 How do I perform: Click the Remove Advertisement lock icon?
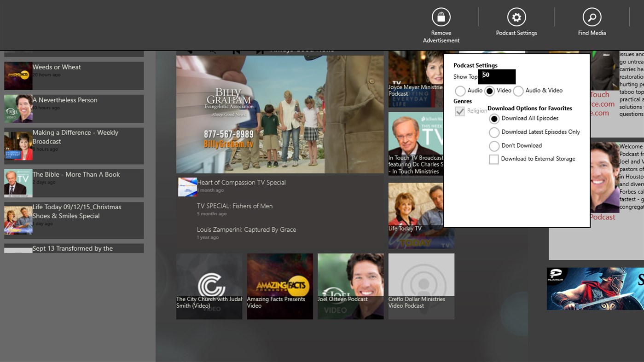tap(441, 17)
